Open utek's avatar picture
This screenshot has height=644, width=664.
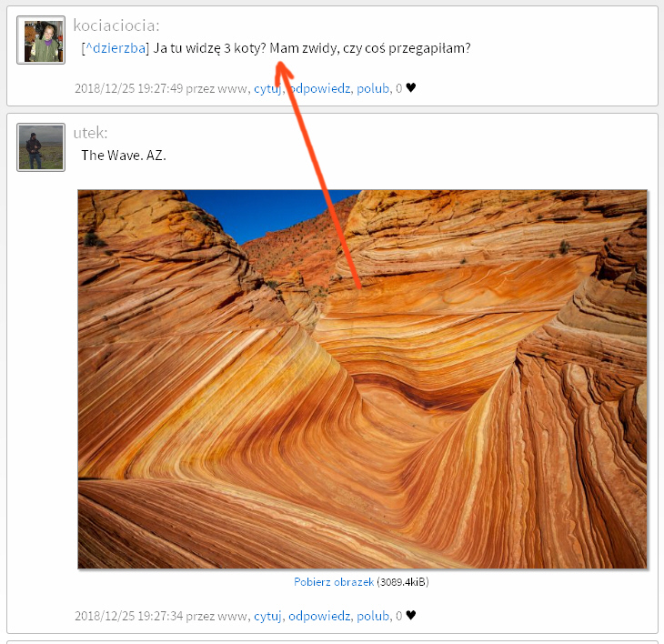pyautogui.click(x=41, y=147)
